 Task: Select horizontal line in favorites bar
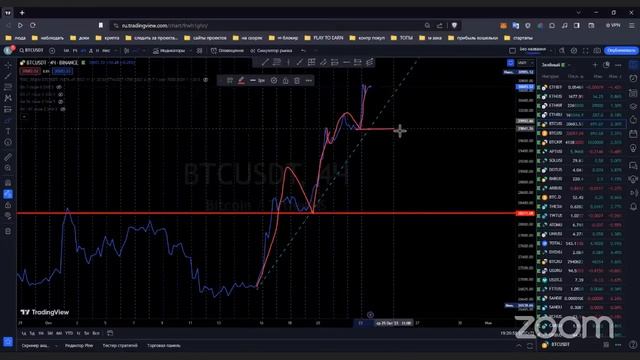[346, 62]
